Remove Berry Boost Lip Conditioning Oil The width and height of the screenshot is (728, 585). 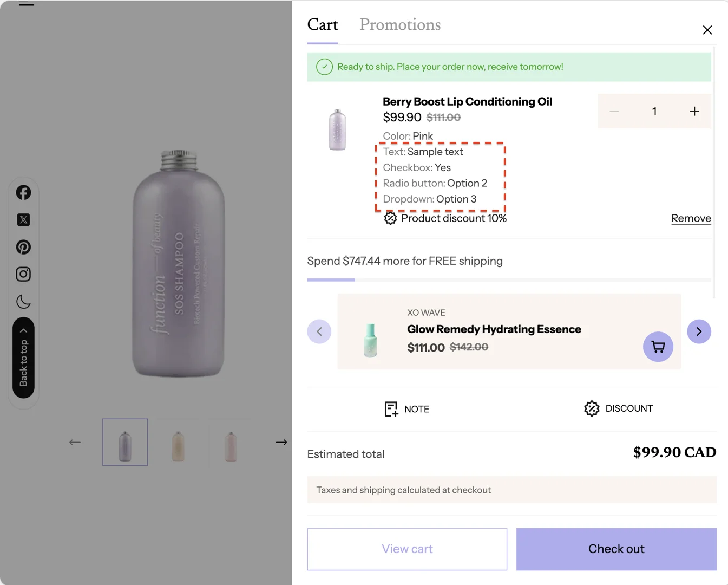click(x=691, y=218)
